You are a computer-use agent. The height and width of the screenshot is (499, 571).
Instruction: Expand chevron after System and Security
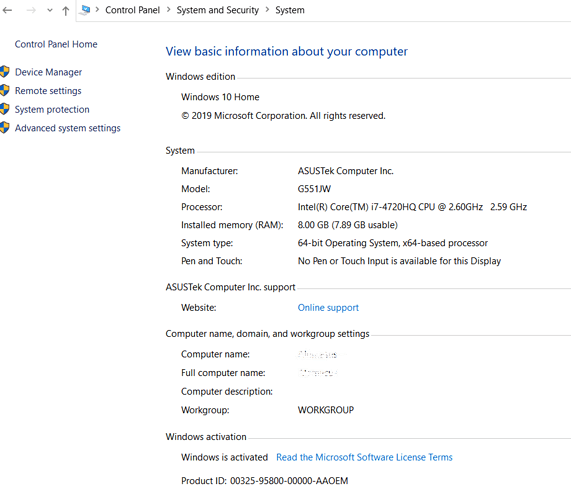[267, 10]
